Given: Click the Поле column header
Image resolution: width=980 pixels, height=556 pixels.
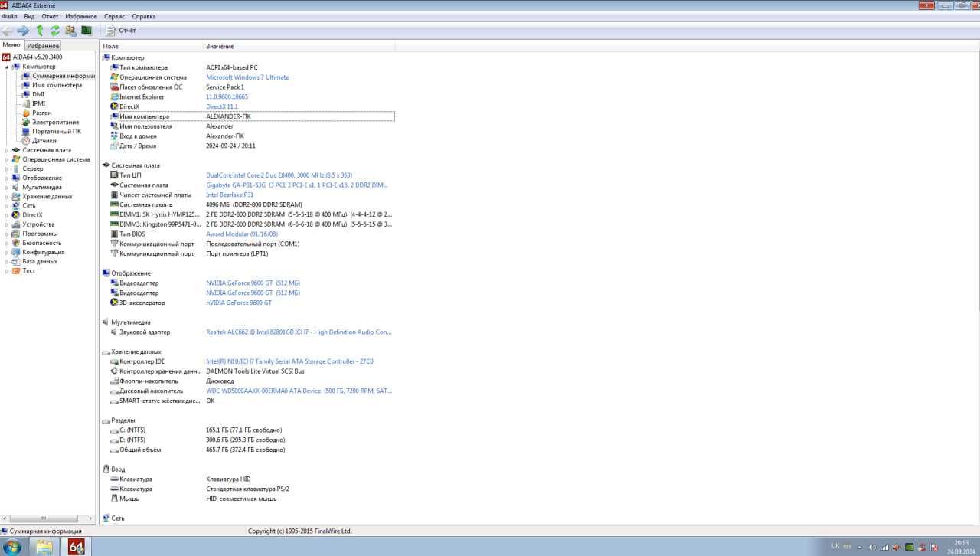Looking at the screenshot, I should coord(152,47).
